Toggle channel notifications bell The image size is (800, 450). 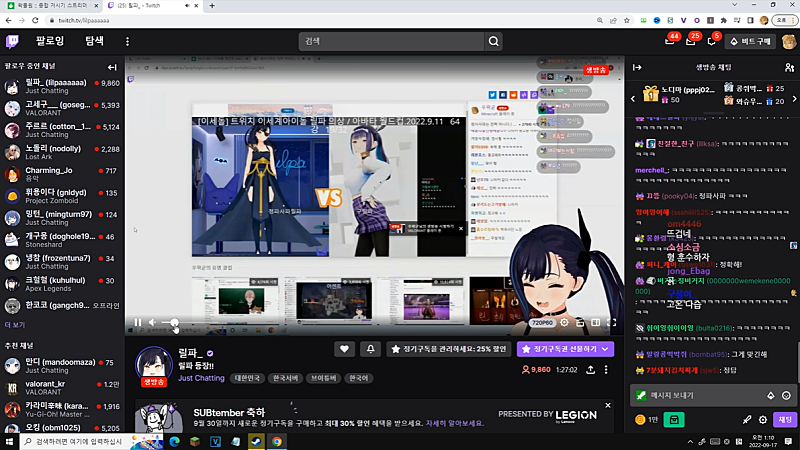(370, 349)
